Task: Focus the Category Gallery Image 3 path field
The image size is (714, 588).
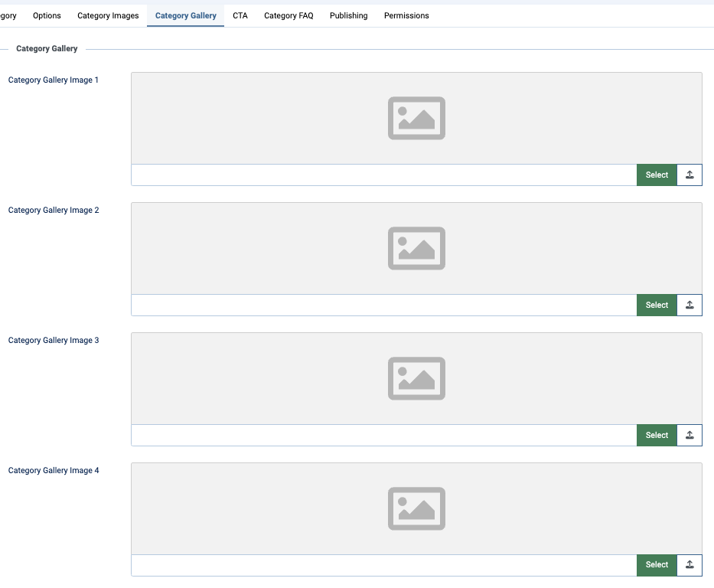Action: click(383, 435)
